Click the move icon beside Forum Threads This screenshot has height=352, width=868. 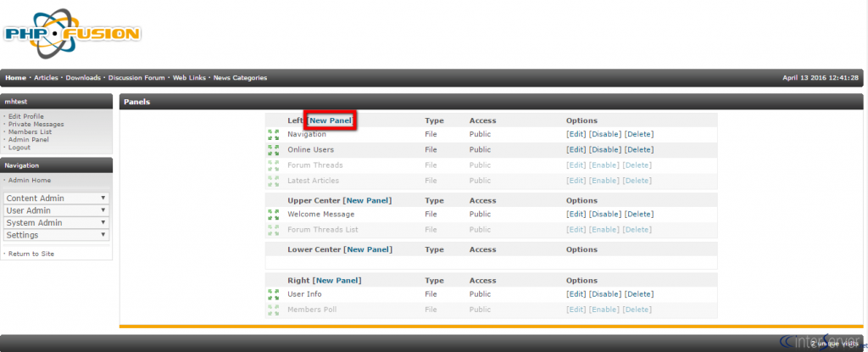(273, 165)
